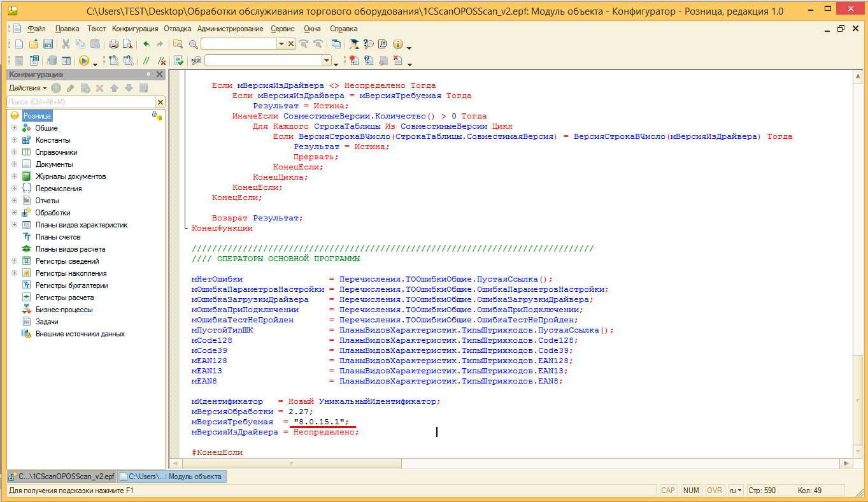868x502 pixels.
Task: Start debugging with the Play icon
Action: (83, 61)
